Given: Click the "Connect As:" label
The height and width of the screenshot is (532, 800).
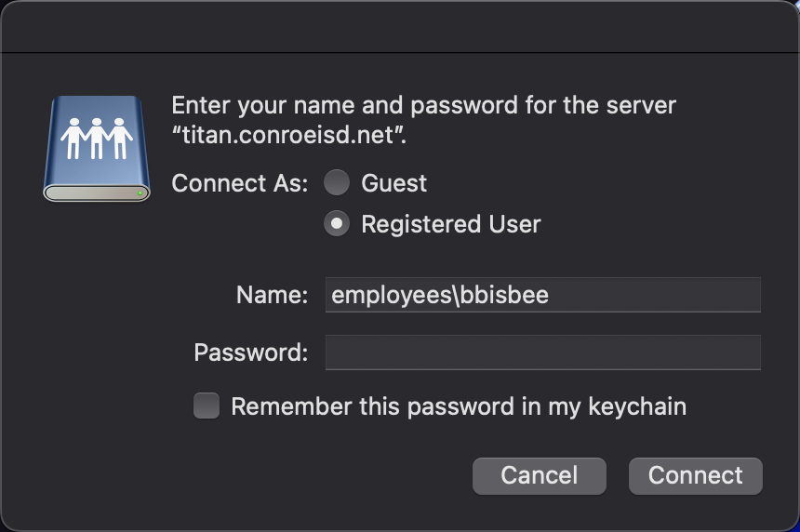Looking at the screenshot, I should click(x=239, y=183).
